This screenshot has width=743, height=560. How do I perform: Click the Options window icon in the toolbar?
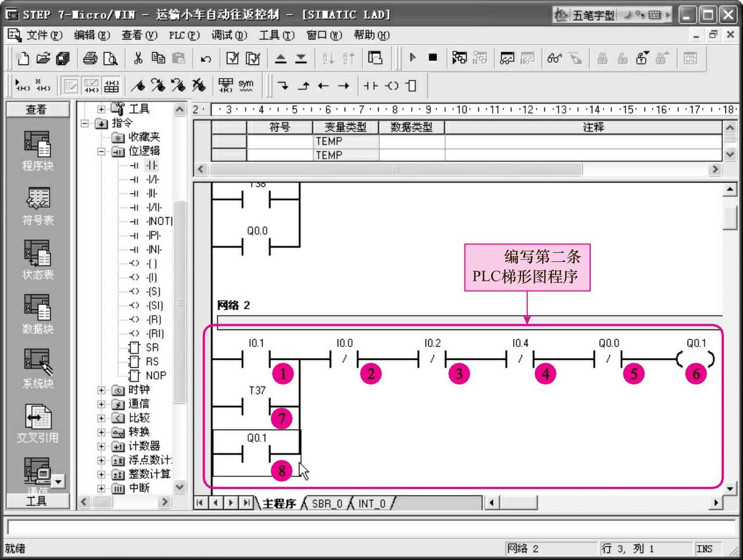(x=375, y=58)
